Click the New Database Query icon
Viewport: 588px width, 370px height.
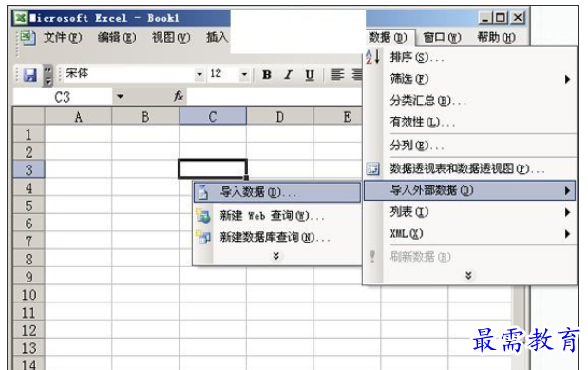coord(203,237)
